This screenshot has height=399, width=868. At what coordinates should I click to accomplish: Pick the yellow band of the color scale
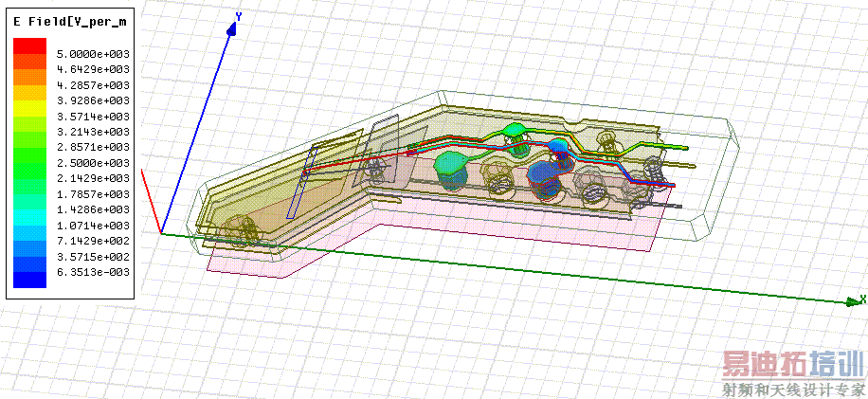(29, 108)
